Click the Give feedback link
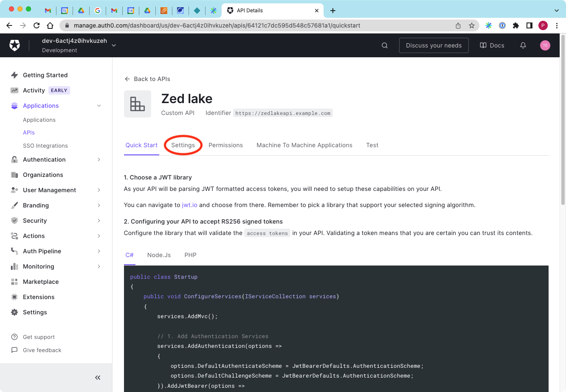This screenshot has height=392, width=566. [x=42, y=350]
